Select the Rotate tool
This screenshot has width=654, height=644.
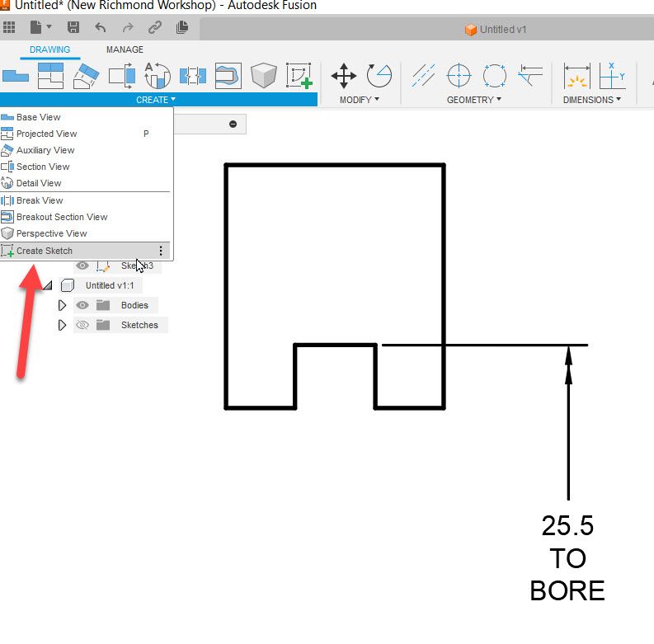pos(379,76)
